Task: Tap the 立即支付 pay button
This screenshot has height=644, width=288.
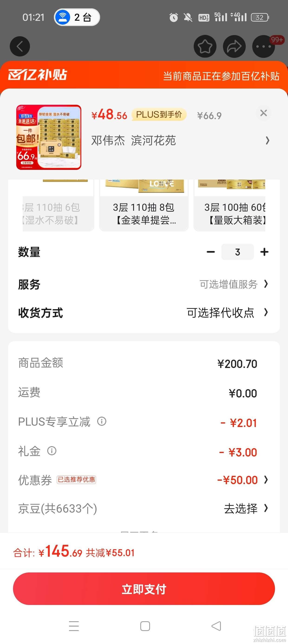Action: click(144, 589)
